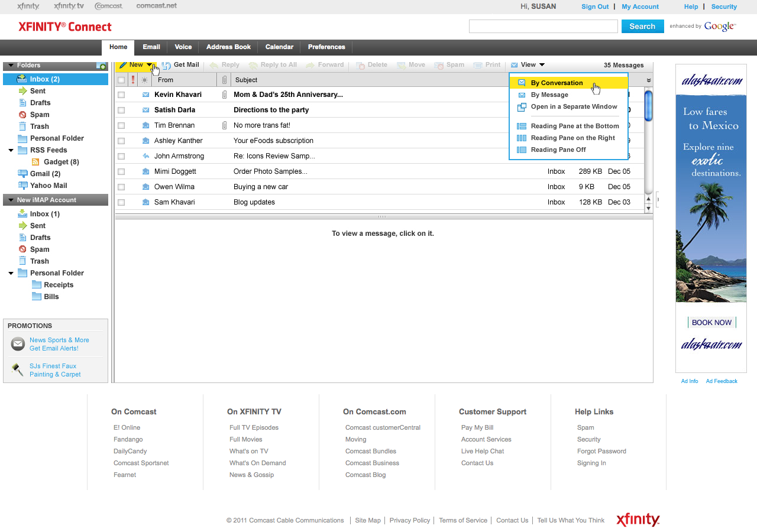Collapse the side panel via the list's right edge handle
This screenshot has width=757, height=532.
658,200
